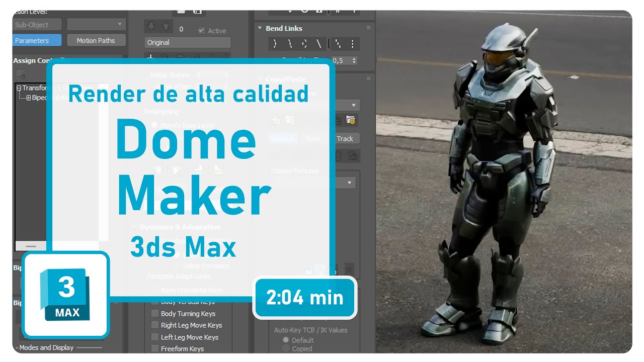Click the next layer up-arrow icon
Screen dimensions: 644x362
165,26
